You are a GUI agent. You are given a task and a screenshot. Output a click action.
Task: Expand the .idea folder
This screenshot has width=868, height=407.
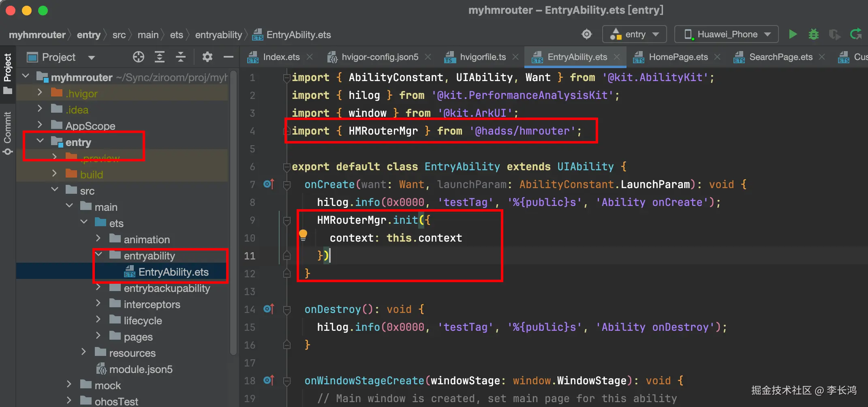click(40, 109)
